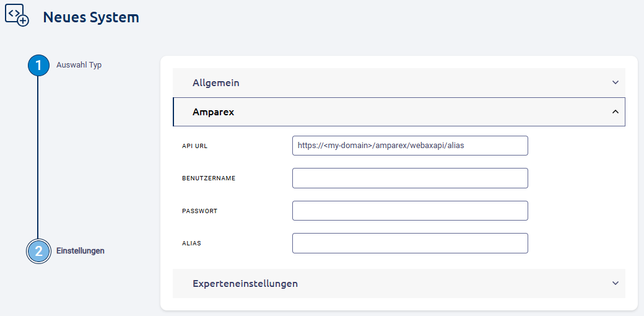Open the Experteneinstellungen section header

point(245,283)
